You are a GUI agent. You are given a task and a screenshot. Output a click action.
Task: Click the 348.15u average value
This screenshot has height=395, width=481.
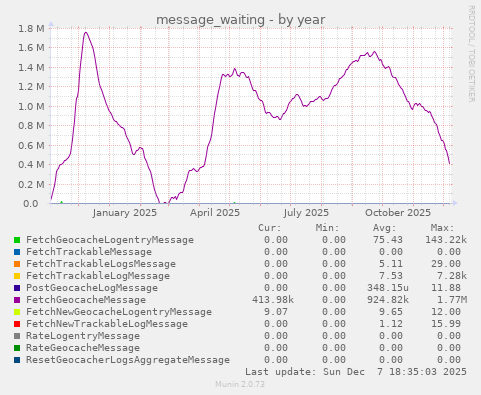[388, 288]
